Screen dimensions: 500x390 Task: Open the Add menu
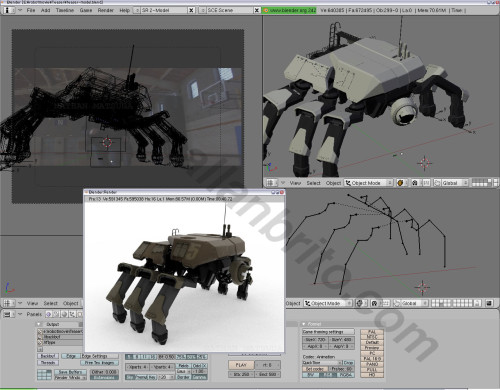click(x=46, y=10)
